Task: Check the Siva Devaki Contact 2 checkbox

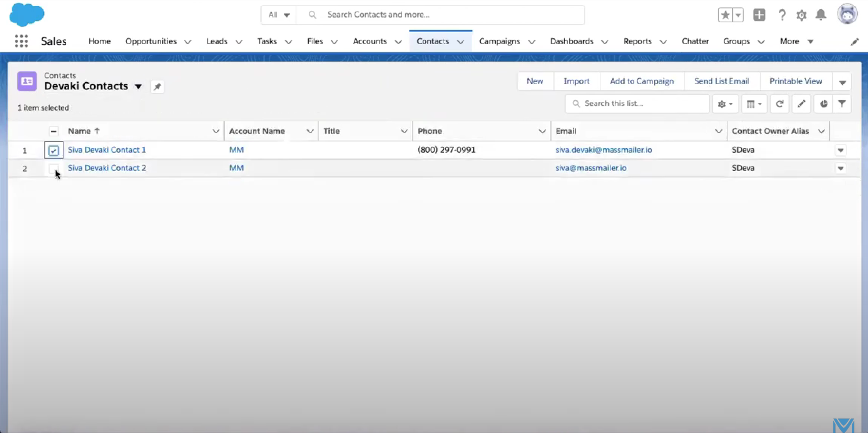Action: [54, 168]
